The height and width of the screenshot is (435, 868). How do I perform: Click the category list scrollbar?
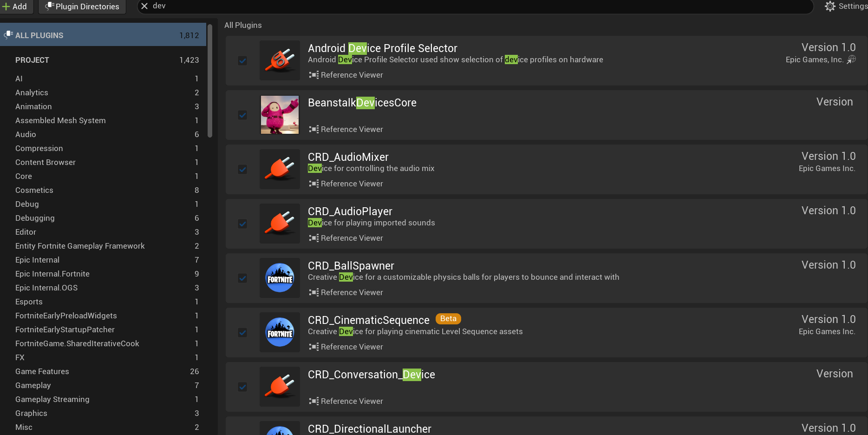[x=210, y=81]
